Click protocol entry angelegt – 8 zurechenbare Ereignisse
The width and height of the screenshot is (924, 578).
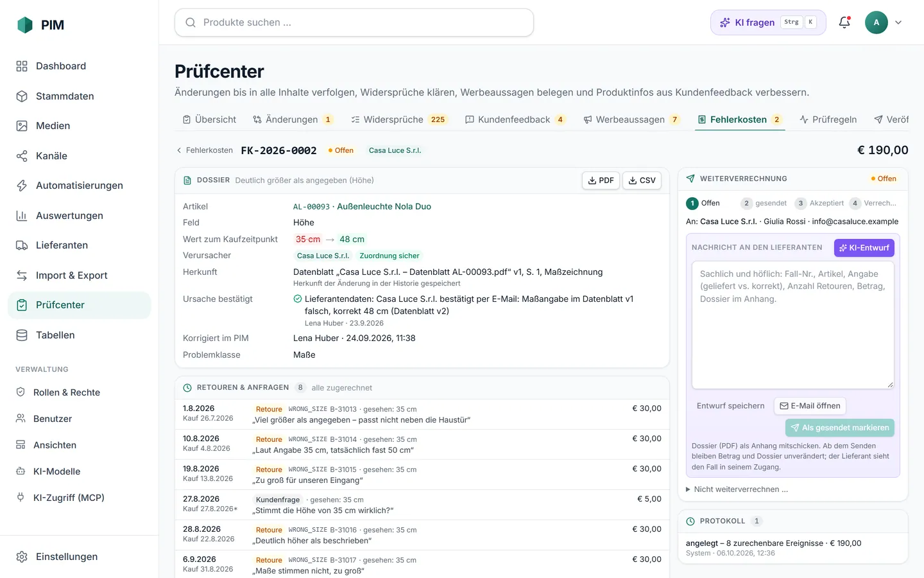coord(793,548)
